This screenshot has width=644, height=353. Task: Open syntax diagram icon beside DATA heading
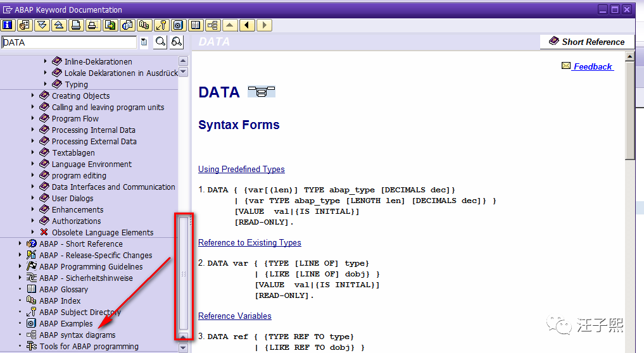[x=262, y=92]
